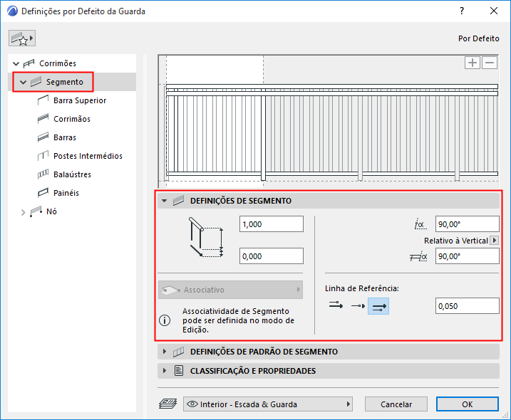Select Painéis in the tree

pyautogui.click(x=66, y=193)
